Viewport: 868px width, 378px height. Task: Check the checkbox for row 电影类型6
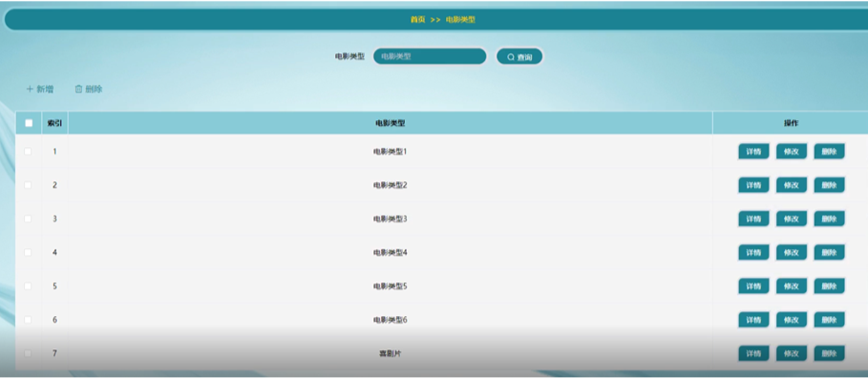(x=29, y=320)
